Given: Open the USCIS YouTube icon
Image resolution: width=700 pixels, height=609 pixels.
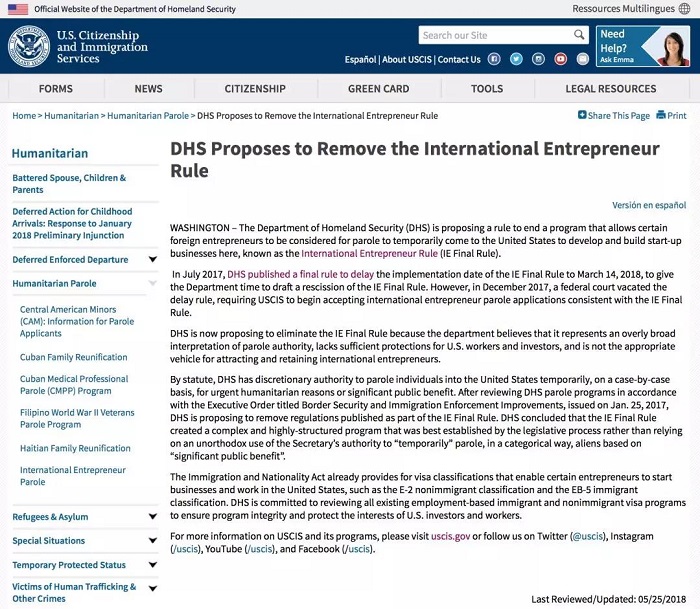Looking at the screenshot, I should click(x=561, y=59).
